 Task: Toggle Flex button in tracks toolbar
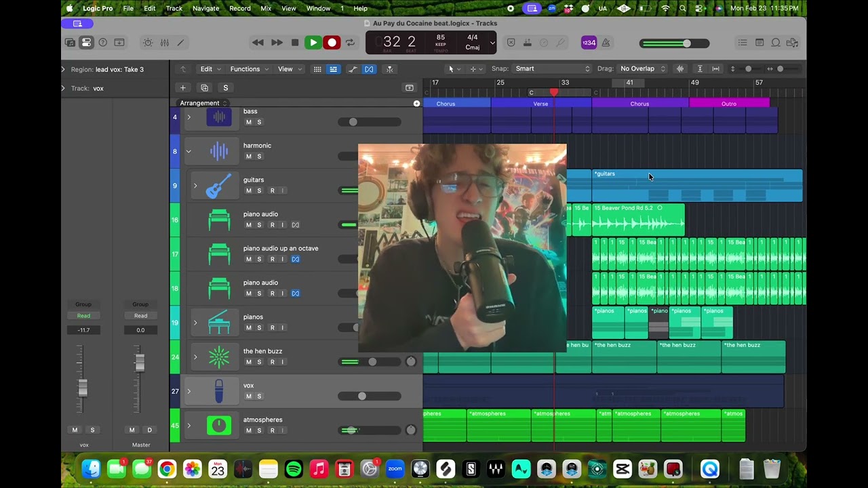pos(369,69)
